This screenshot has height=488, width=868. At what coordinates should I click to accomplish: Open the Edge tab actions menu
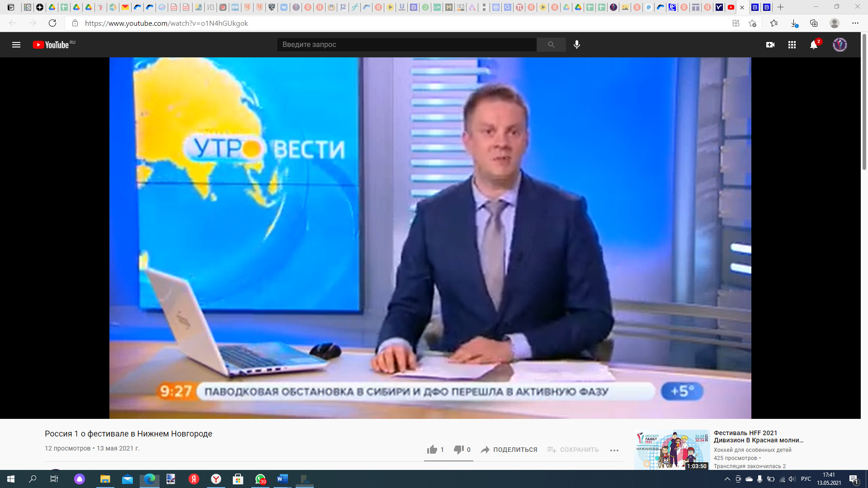point(11,7)
